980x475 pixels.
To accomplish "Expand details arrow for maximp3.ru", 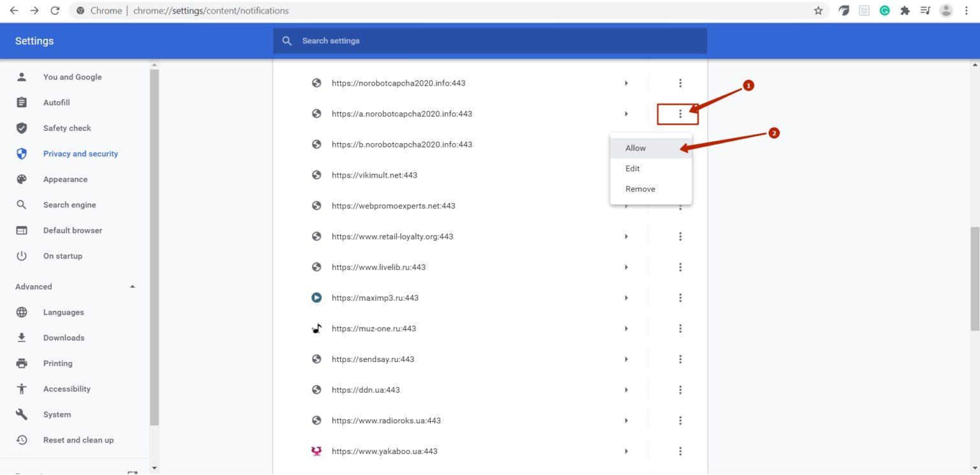I will (627, 298).
